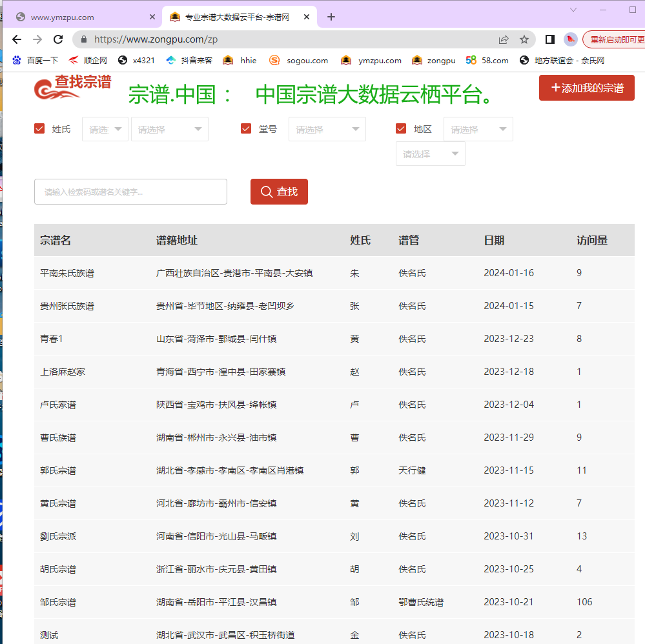The image size is (645, 644).
Task: Expand the second 姓氏 dropdown
Action: coord(170,129)
